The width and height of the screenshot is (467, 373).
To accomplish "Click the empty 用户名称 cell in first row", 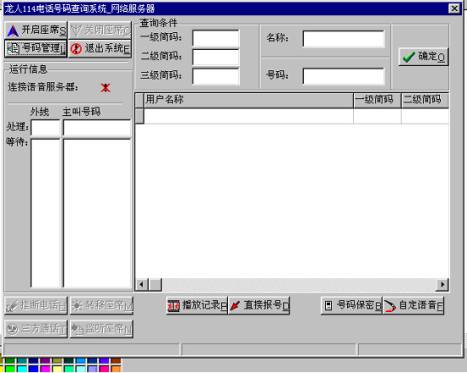I will click(248, 116).
